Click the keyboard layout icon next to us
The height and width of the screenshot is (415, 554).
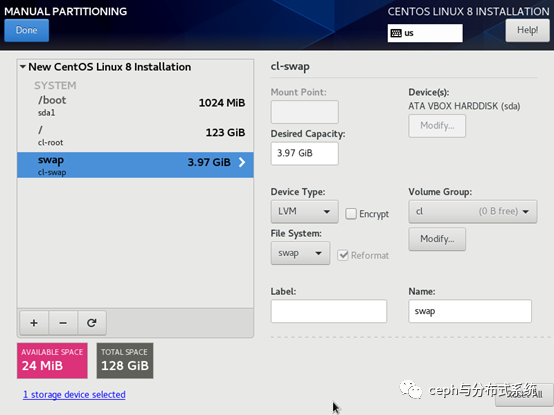point(396,33)
